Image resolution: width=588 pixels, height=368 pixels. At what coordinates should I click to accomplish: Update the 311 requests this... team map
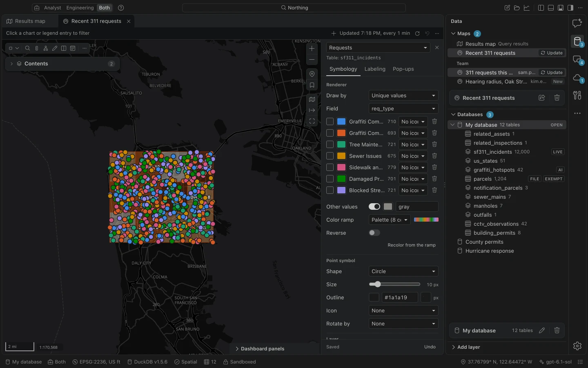(552, 72)
